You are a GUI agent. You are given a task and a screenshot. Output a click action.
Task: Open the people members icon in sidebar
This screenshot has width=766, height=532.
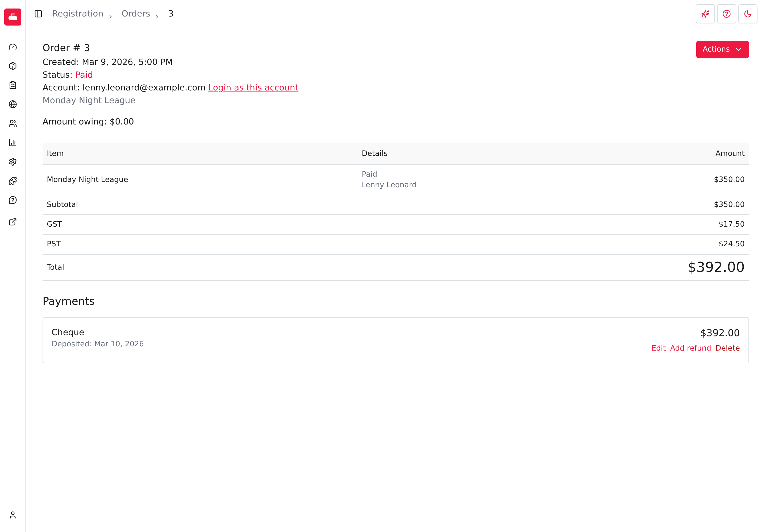pos(13,124)
